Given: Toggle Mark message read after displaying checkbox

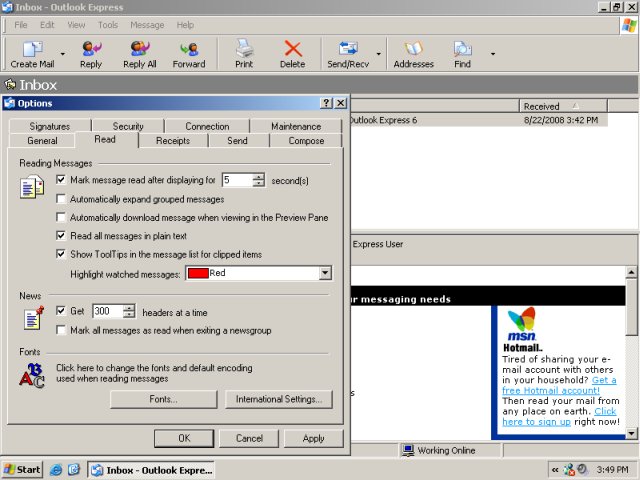Looking at the screenshot, I should pos(61,179).
